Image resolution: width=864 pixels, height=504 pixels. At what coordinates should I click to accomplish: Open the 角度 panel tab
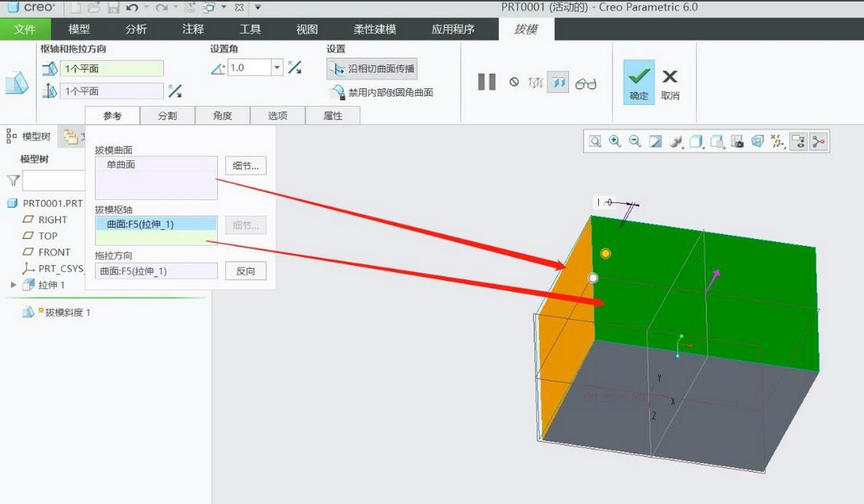coord(223,116)
